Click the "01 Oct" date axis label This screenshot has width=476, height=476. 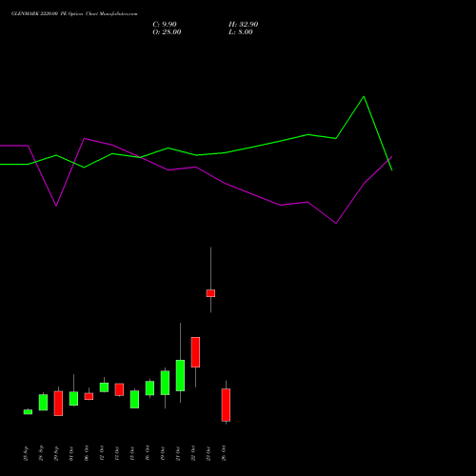click(x=71, y=453)
